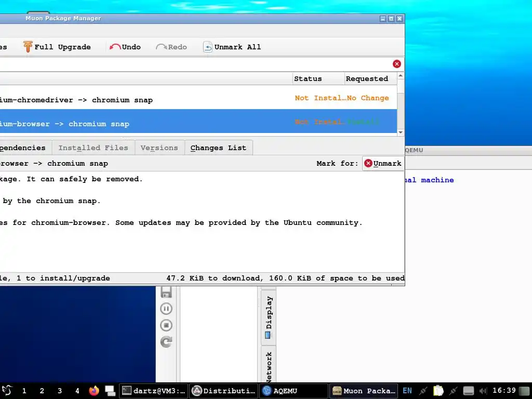Open the Changes List tab
The image size is (532, 399).
(x=219, y=148)
